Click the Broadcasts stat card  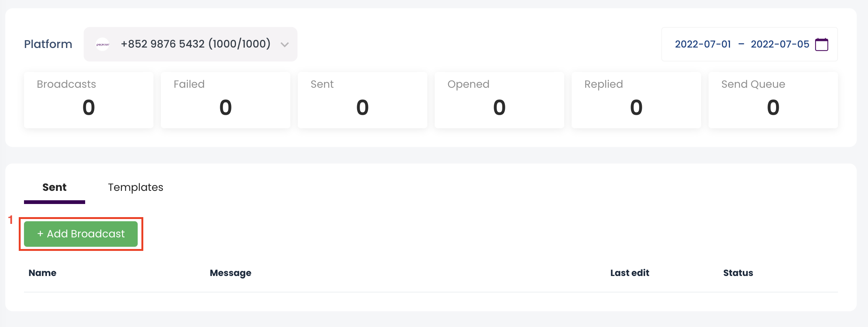(x=89, y=100)
